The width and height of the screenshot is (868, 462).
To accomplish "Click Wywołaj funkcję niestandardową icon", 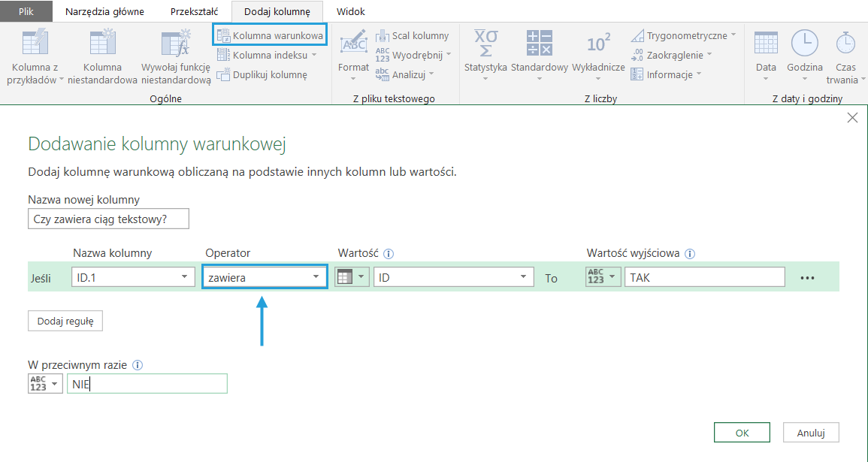I will pos(176,44).
